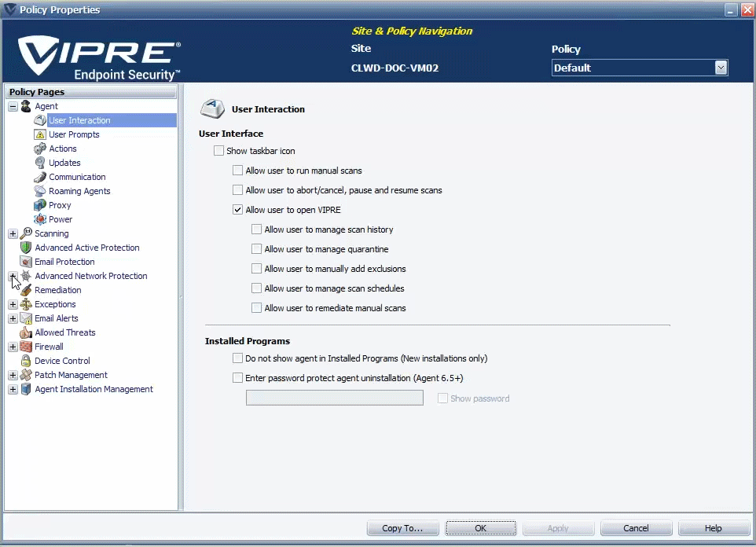
Task: Click the Advanced Active Protection shield icon
Action: 26,248
